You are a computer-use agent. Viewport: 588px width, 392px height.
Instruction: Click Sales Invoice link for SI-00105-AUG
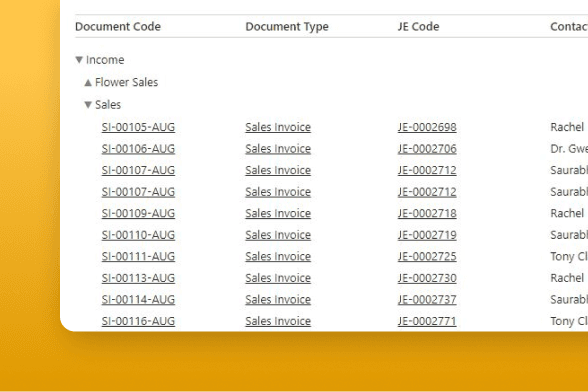[x=278, y=127]
